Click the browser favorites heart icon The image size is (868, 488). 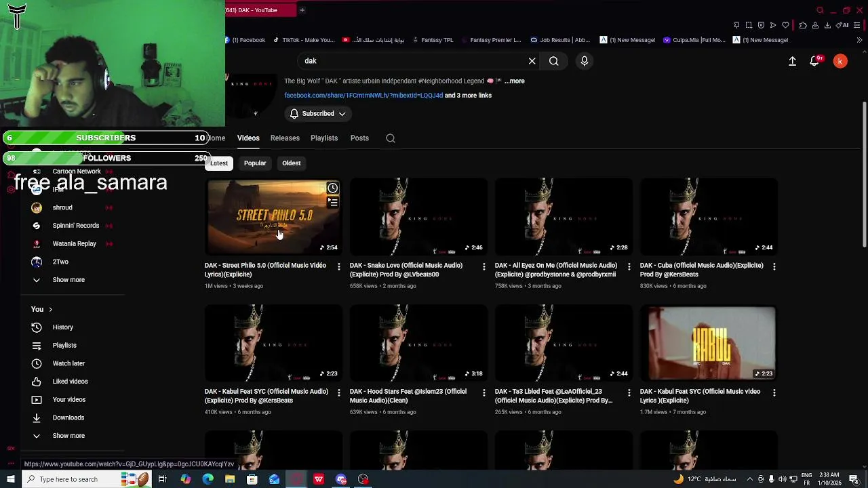[x=785, y=25]
